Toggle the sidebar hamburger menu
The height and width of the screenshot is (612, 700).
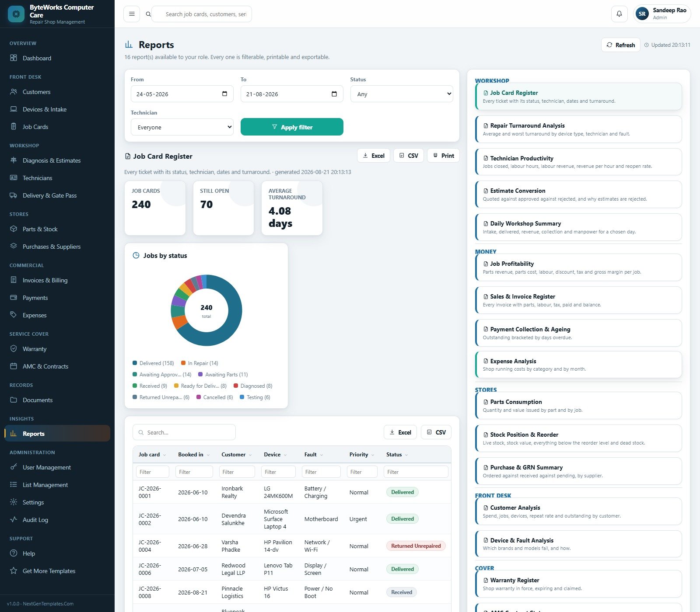pos(132,14)
